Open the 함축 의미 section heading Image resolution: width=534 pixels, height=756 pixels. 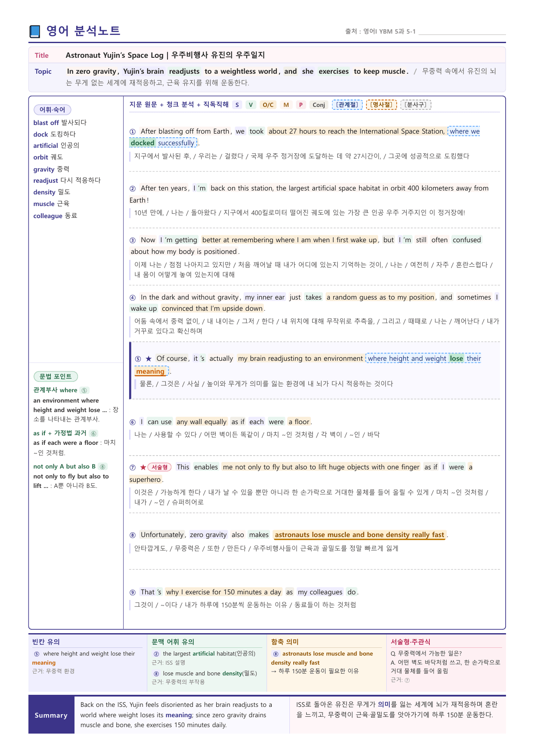pyautogui.click(x=285, y=642)
